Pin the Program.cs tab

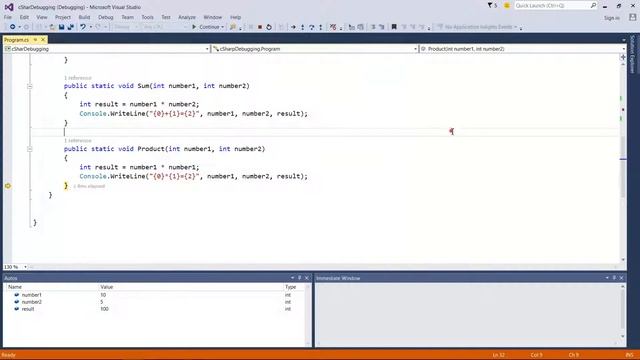pyautogui.click(x=36, y=40)
